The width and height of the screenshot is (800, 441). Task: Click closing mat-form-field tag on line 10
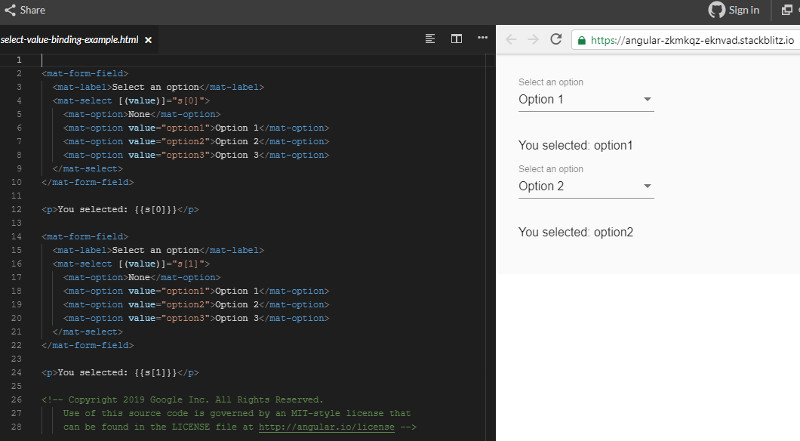pyautogui.click(x=87, y=182)
